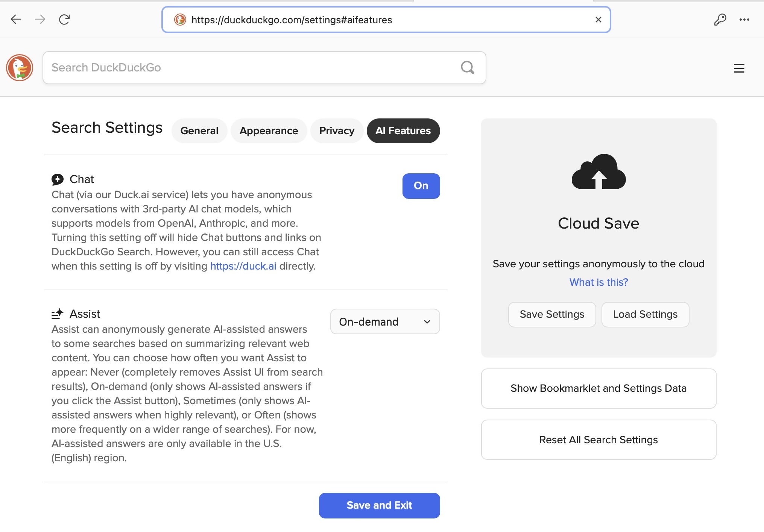Click the browser back arrow icon
Screen dimensions: 764x532
point(16,20)
